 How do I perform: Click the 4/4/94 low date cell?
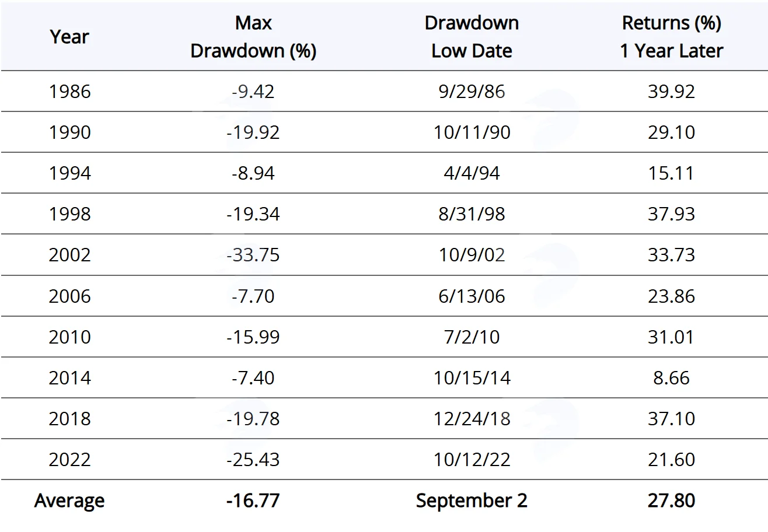click(x=472, y=173)
